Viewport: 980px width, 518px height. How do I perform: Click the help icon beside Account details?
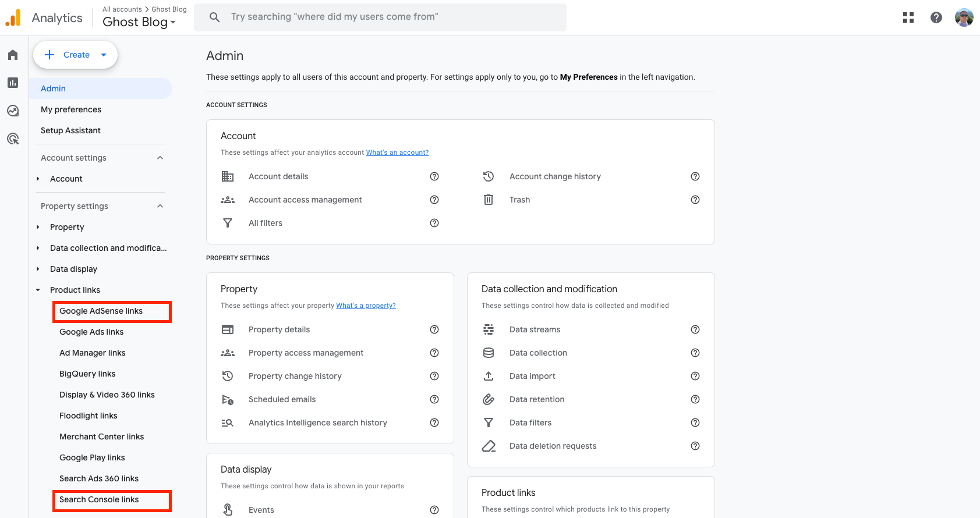click(x=434, y=176)
